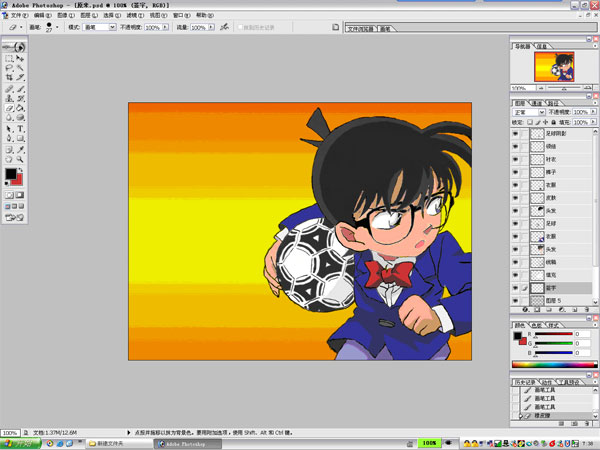Open options bar 不透明度 slider arrow
This screenshot has width=600, height=450.
(x=165, y=27)
